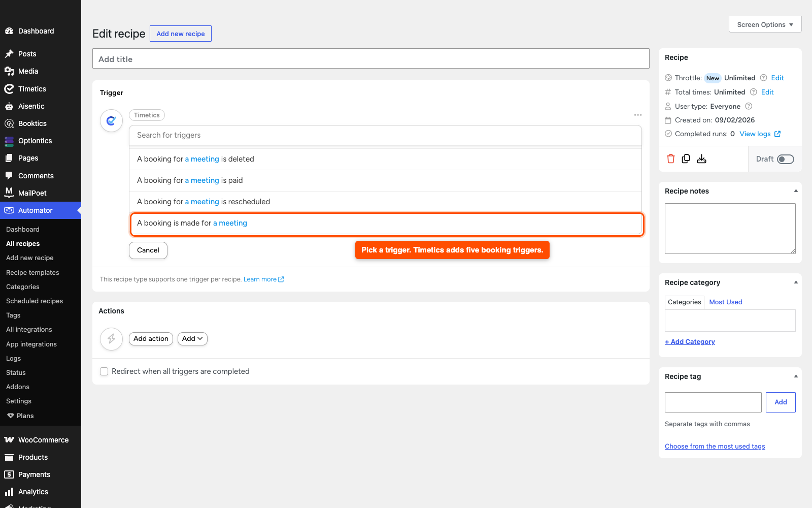The image size is (812, 508).
Task: Open the Timetics sidebar icon
Action: [x=9, y=89]
